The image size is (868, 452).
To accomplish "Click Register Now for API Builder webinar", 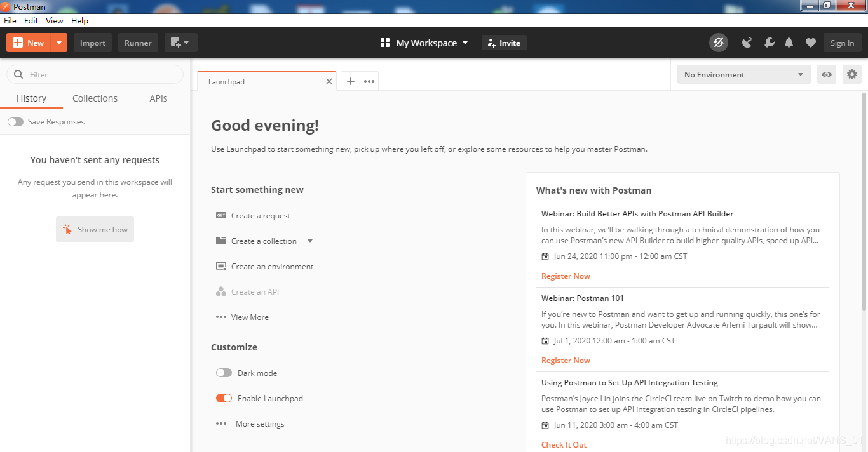I will tap(566, 276).
